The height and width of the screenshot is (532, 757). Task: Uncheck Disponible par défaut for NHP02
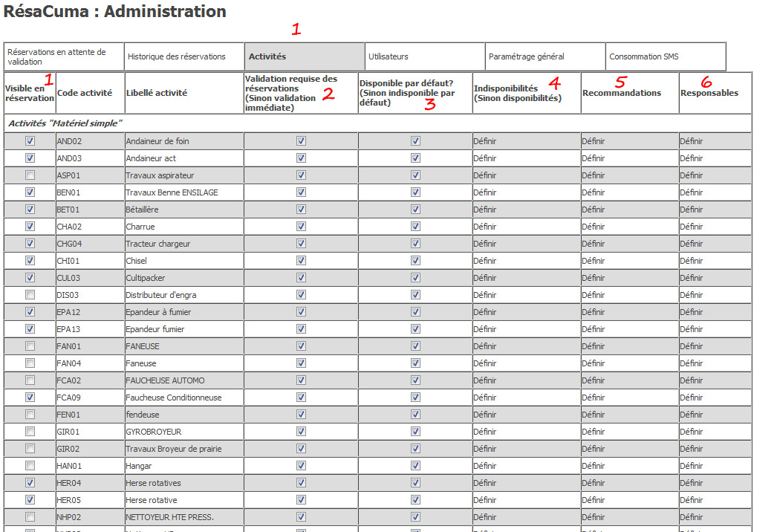415,517
